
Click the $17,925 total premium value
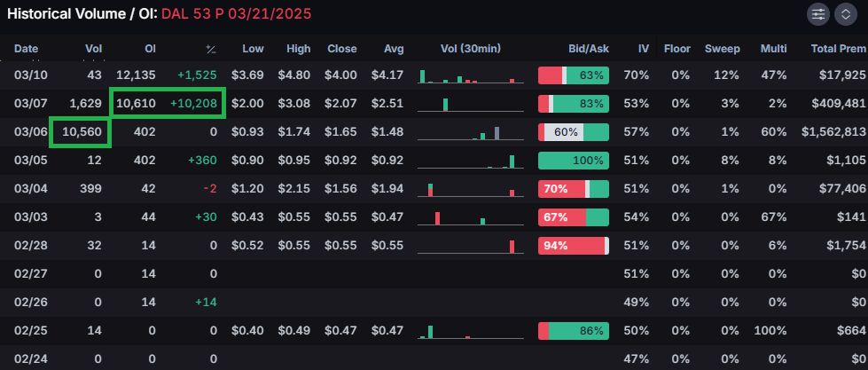click(x=843, y=75)
